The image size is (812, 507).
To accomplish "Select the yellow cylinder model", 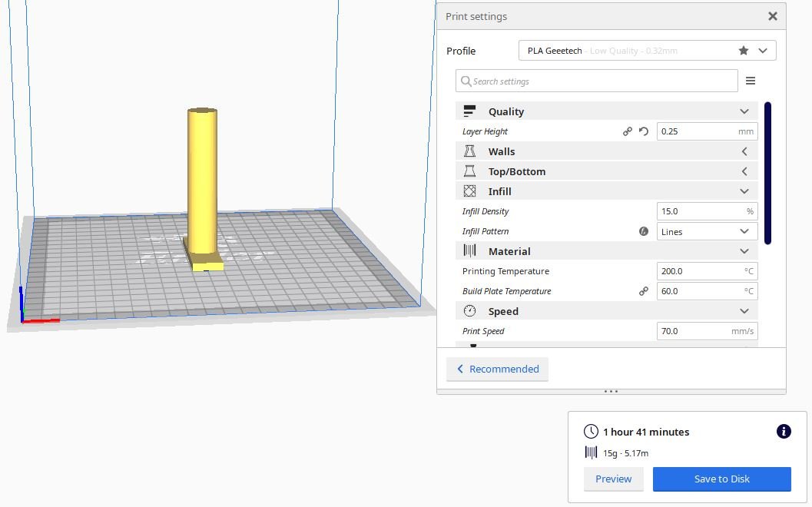I will point(202,181).
